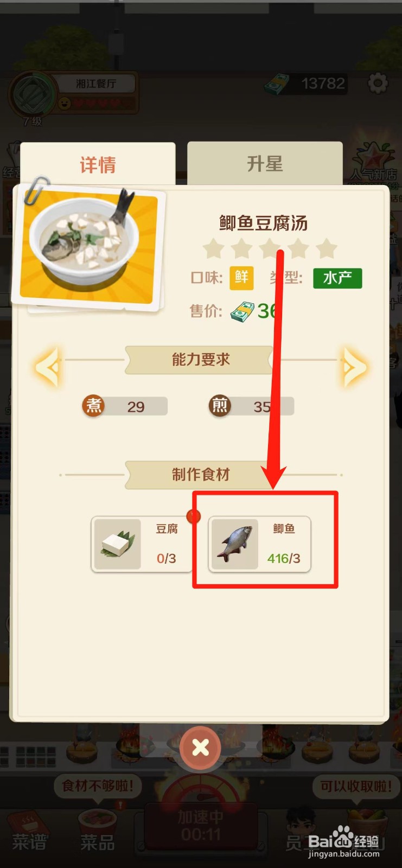Image resolution: width=402 pixels, height=868 pixels.
Task: Tap the 鲜 flavor tag
Action: 241,278
